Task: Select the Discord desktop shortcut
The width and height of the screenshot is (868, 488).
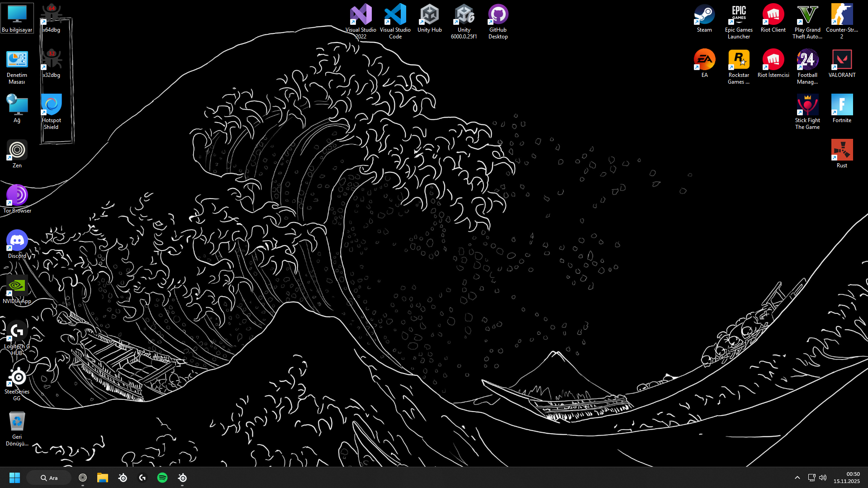Action: tap(17, 244)
